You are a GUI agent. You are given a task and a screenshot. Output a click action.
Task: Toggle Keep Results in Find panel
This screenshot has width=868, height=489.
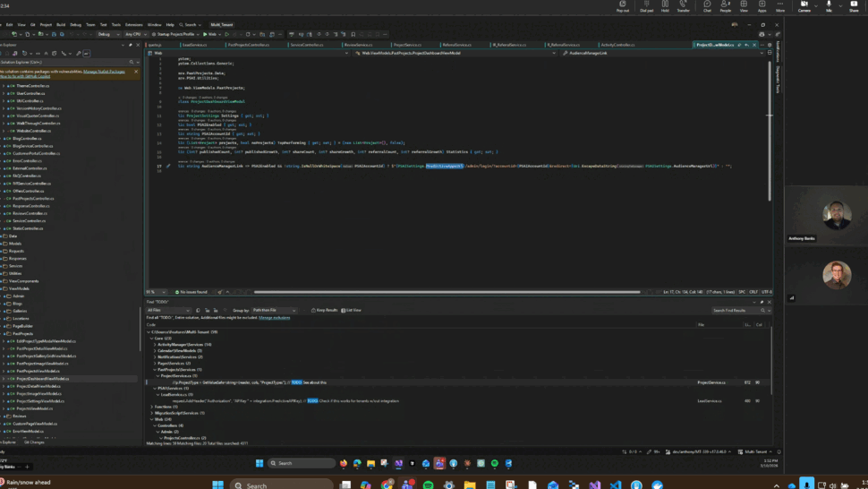pos(324,311)
